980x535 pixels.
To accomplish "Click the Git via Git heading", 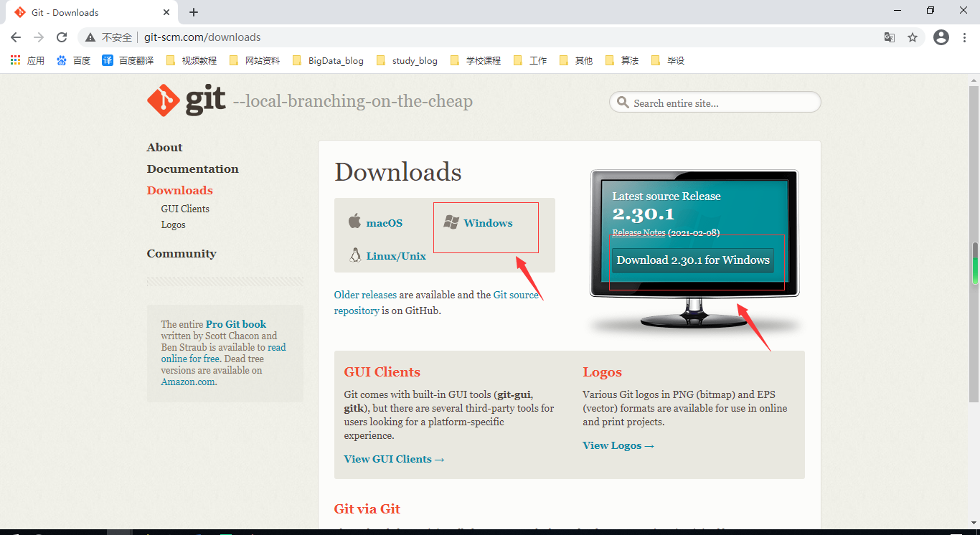I will pyautogui.click(x=367, y=508).
